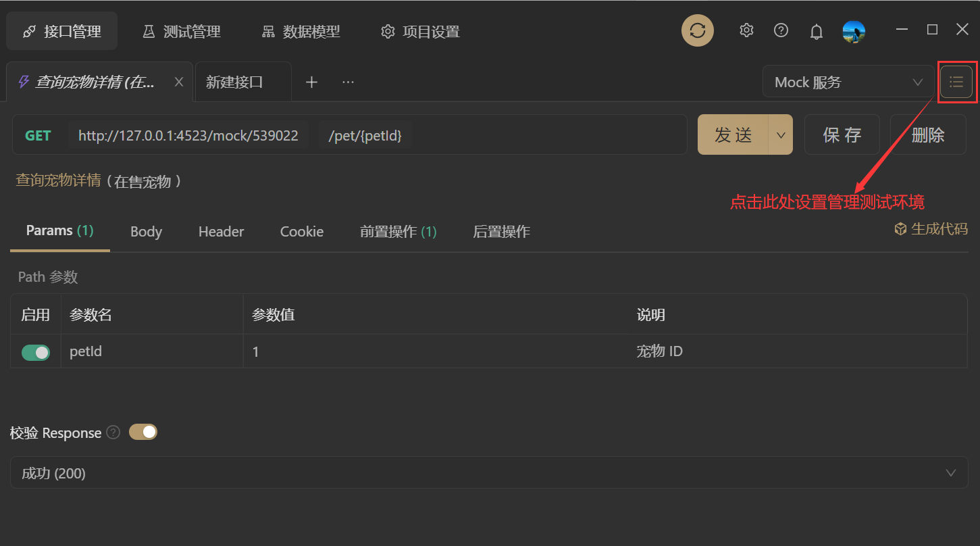The height and width of the screenshot is (546, 980).
Task: Close the 查询宠物详情 tab
Action: pos(179,82)
